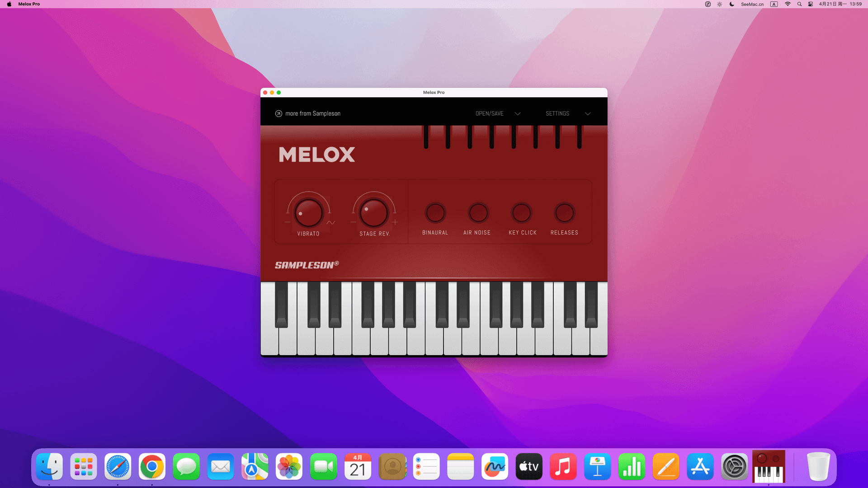Viewport: 868px width, 488px height.
Task: Toggle the KEY CLICK button
Action: pos(521,213)
